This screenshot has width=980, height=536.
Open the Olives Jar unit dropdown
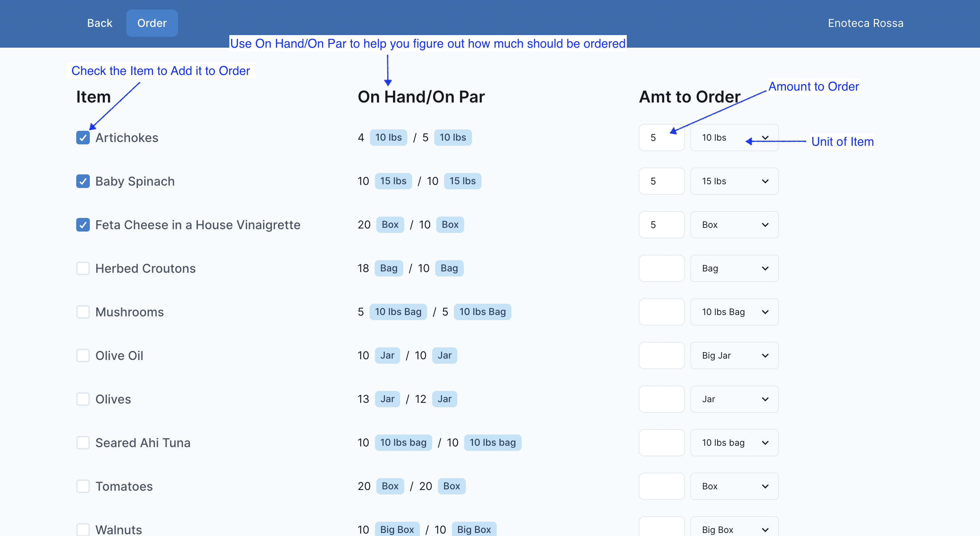point(734,399)
